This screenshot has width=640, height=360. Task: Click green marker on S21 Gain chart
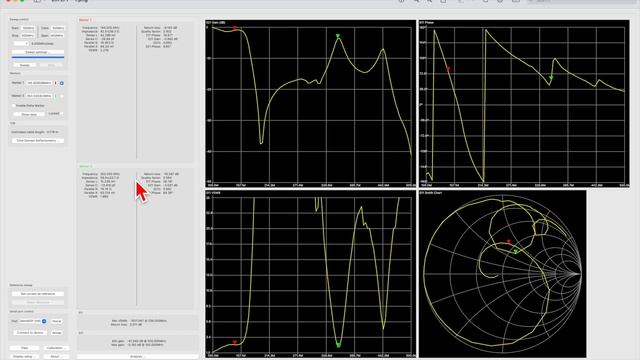338,36
